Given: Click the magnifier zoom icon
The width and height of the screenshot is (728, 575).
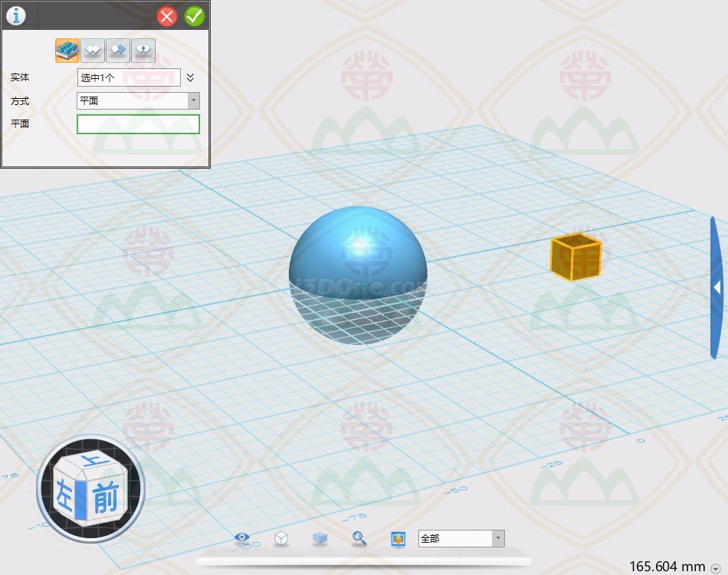Looking at the screenshot, I should pyautogui.click(x=359, y=538).
